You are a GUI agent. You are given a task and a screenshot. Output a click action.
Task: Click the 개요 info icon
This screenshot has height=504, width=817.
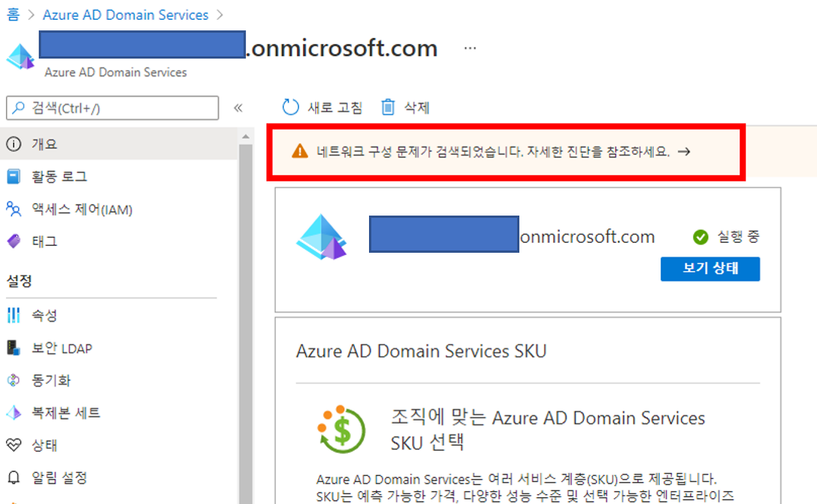[x=14, y=143]
